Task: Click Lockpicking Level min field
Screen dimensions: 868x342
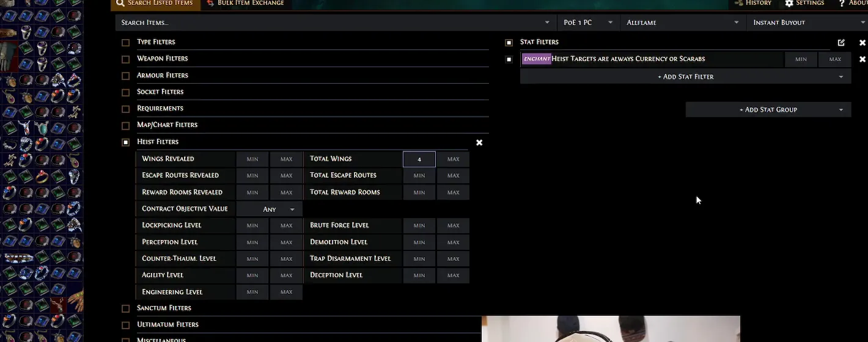Action: [252, 225]
